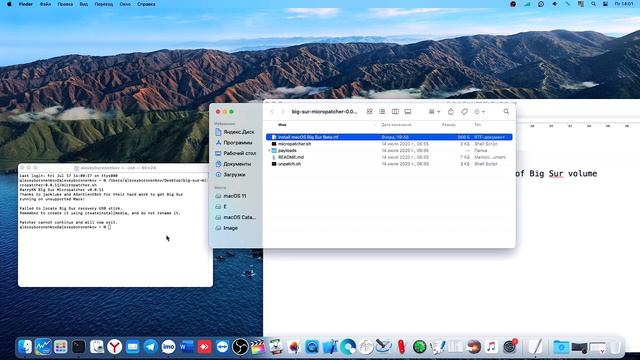The image size is (640, 360).
Task: Select the README.md file
Action: 389,157
